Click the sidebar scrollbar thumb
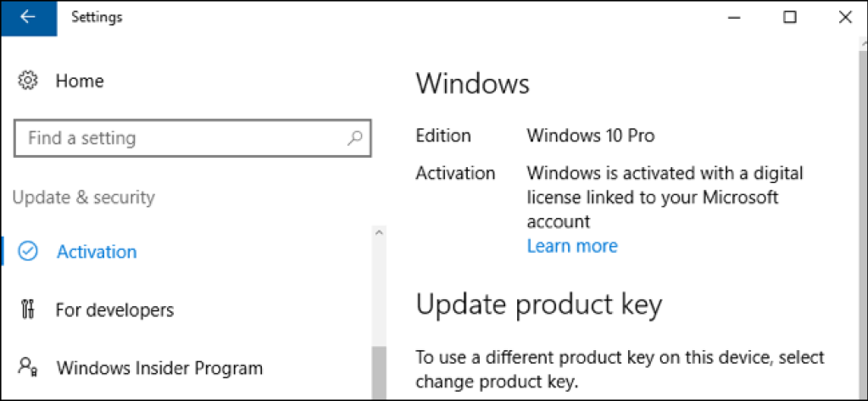The width and height of the screenshot is (868, 401). 379,373
